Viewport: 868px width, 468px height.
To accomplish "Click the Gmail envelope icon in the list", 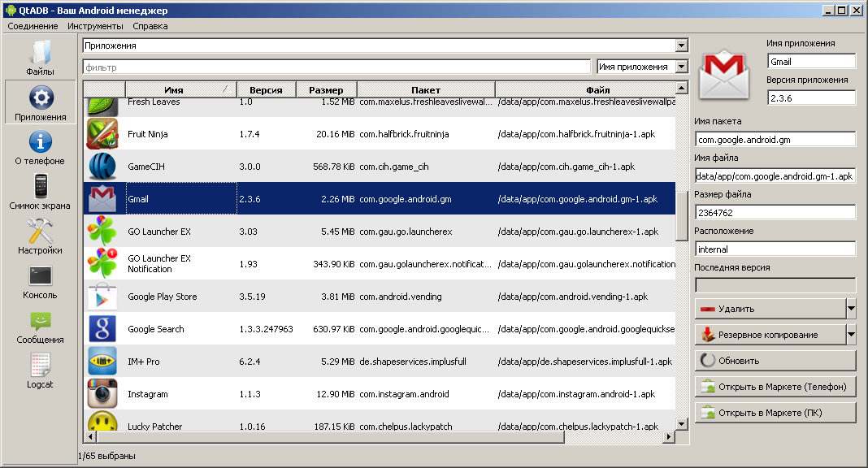I will coord(102,199).
